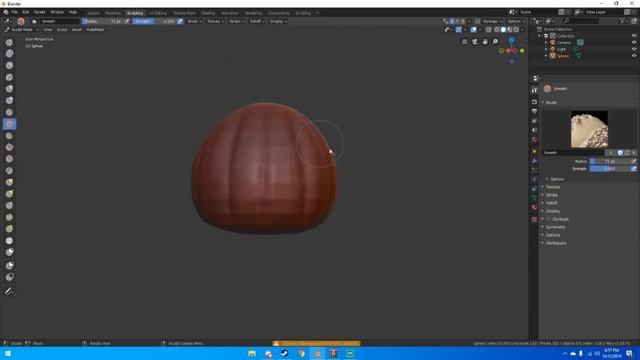640x360 pixels.
Task: Open the header Falloff dropdown
Action: click(x=256, y=21)
